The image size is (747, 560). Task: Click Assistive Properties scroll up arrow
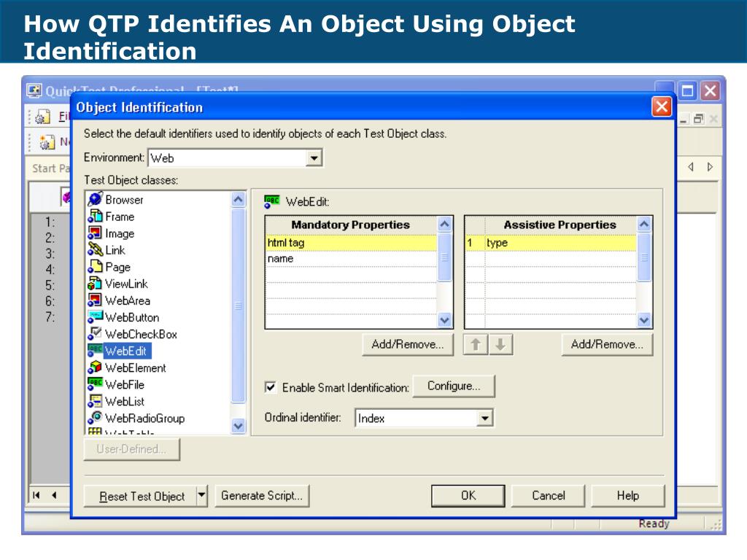(x=644, y=225)
